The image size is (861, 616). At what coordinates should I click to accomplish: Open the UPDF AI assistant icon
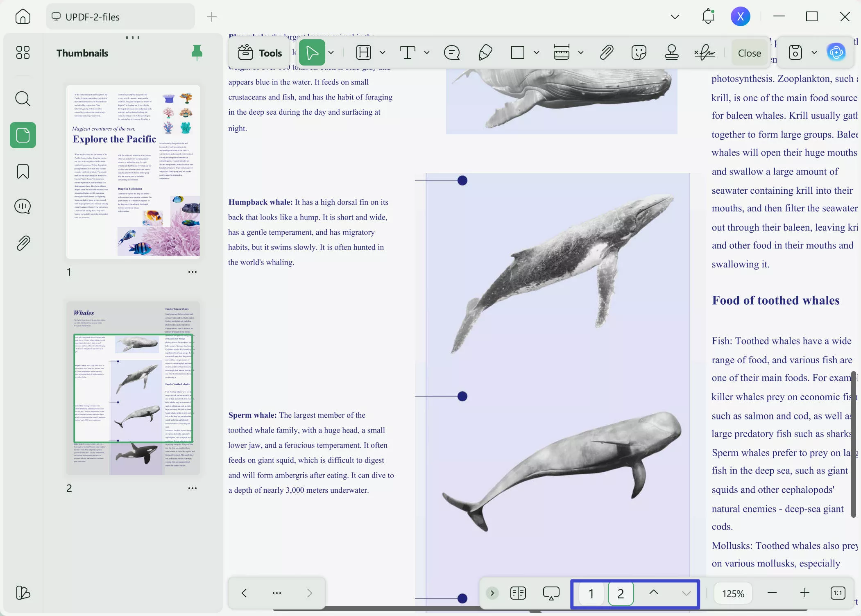point(836,52)
